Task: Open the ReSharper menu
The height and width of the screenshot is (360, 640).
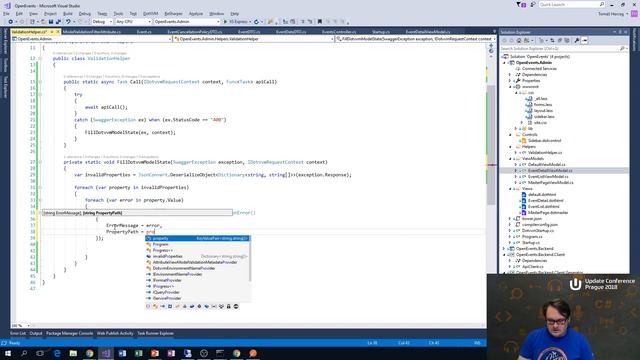Action: [173, 13]
